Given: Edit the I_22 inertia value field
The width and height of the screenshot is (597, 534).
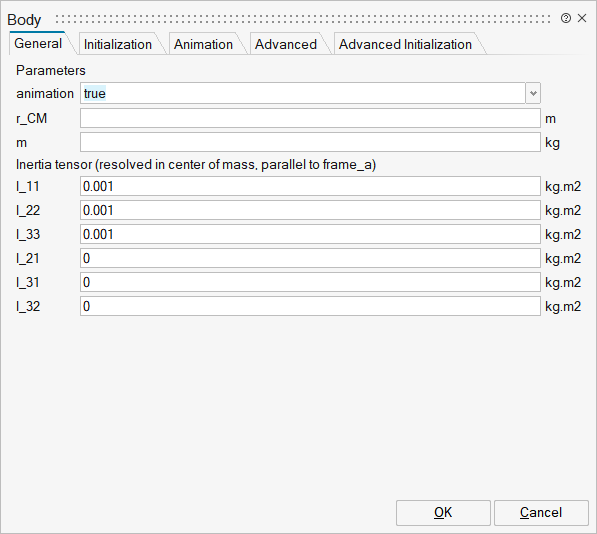Looking at the screenshot, I should pos(310,210).
